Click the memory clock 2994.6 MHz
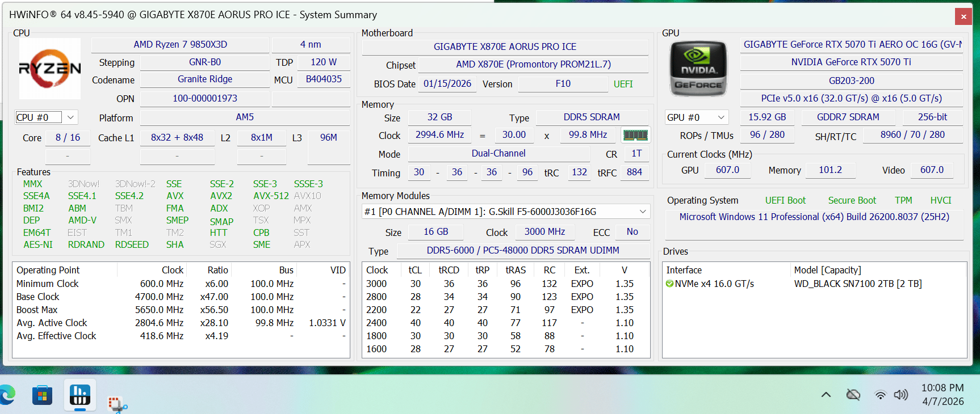980x414 pixels. coord(439,134)
